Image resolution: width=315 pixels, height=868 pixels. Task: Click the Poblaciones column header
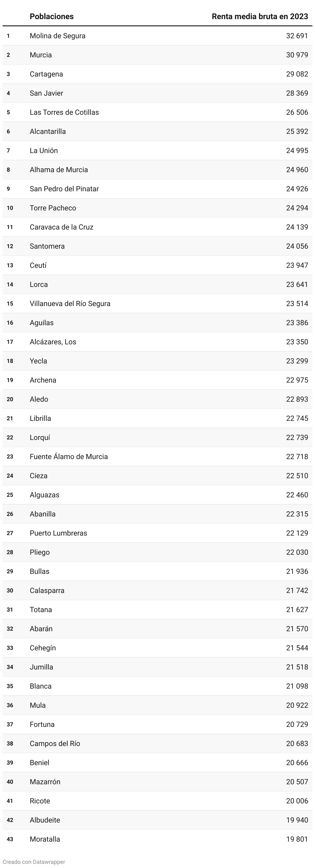[x=51, y=17]
